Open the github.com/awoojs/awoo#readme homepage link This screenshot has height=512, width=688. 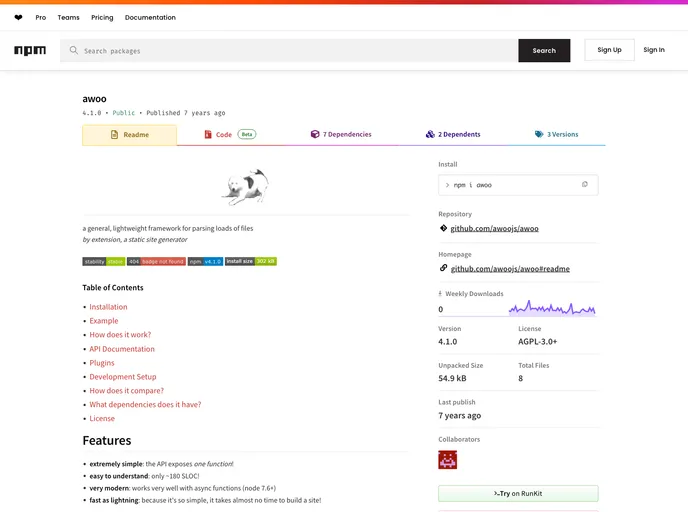click(510, 269)
